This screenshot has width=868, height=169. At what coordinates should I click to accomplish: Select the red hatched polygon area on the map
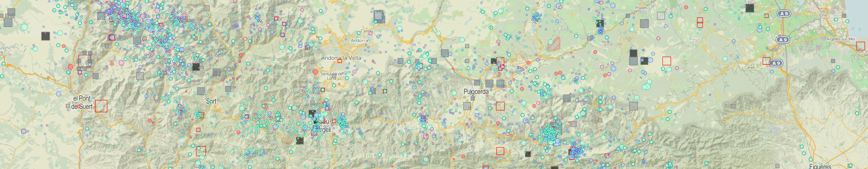click(x=554, y=44)
